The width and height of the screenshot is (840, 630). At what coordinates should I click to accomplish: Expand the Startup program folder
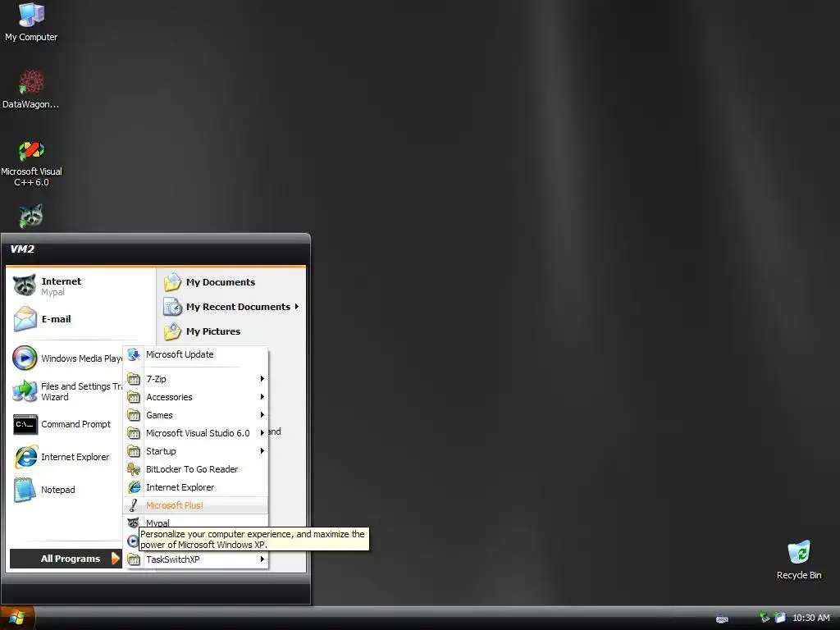click(x=196, y=451)
